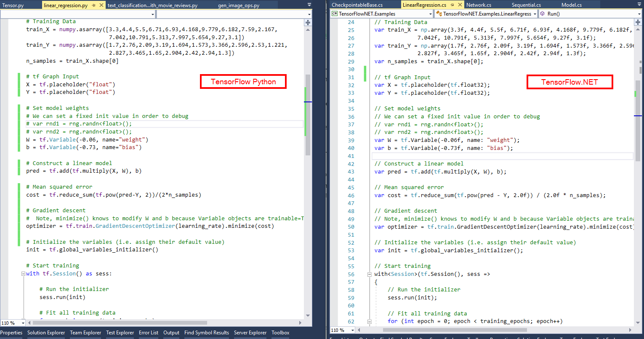Open the 110% zoom level dropdown in left editor

(13, 322)
